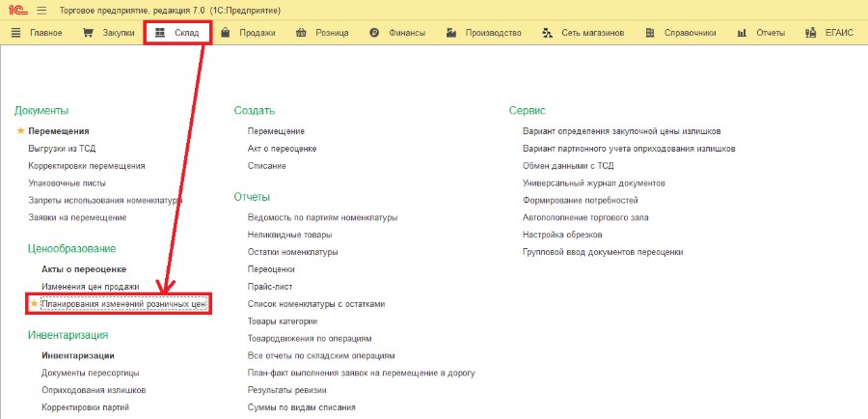Open Заявки на перемещение
The width and height of the screenshot is (868, 419).
[x=77, y=217]
